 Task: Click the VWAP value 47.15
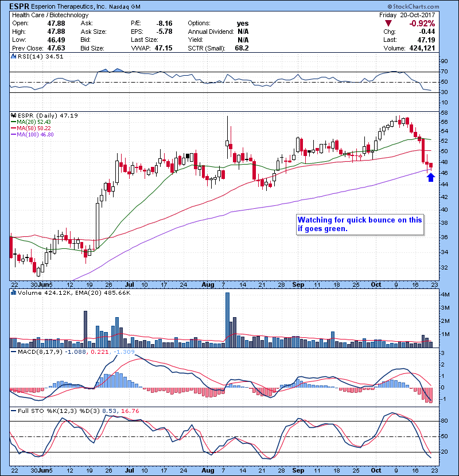(x=164, y=48)
